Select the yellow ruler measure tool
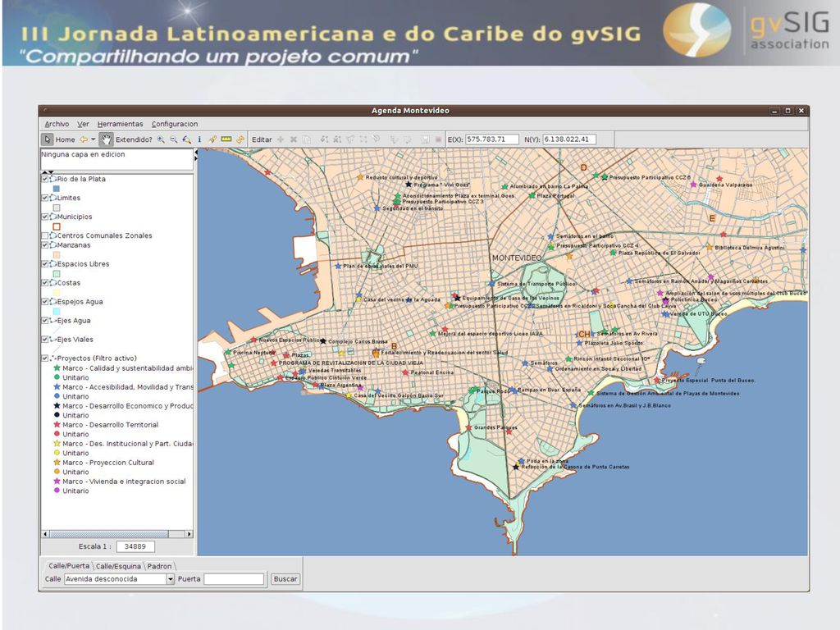The width and height of the screenshot is (840, 630). (226, 139)
